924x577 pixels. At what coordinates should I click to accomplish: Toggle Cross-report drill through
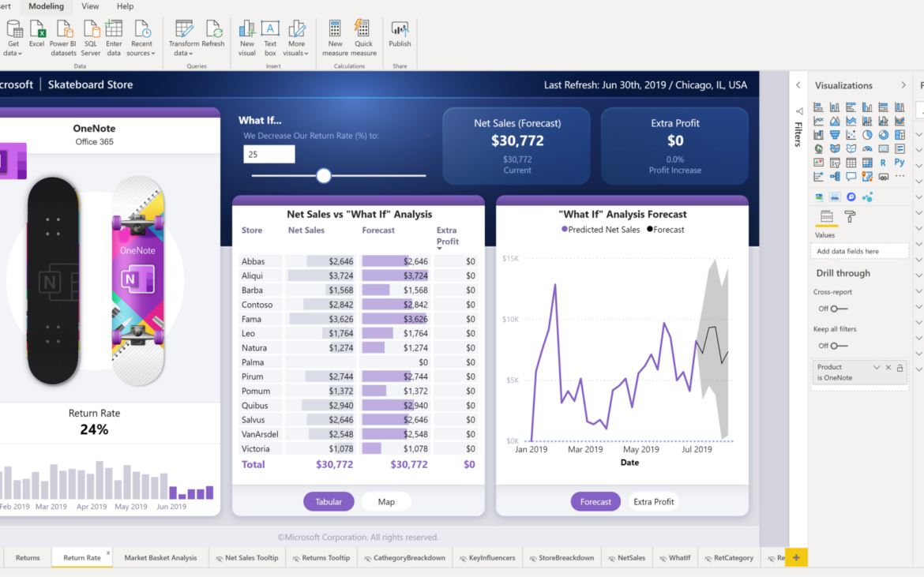point(839,309)
